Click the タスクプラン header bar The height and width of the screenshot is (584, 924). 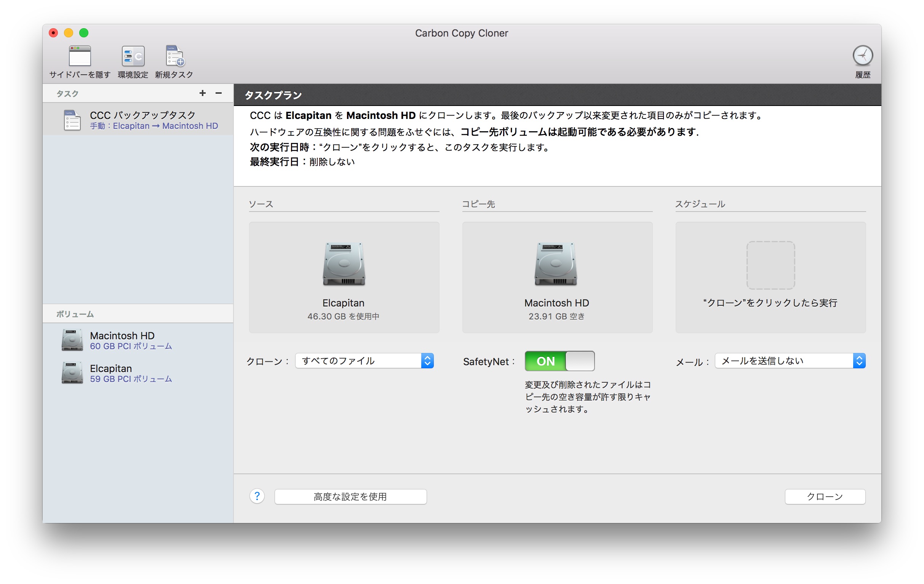coord(556,95)
